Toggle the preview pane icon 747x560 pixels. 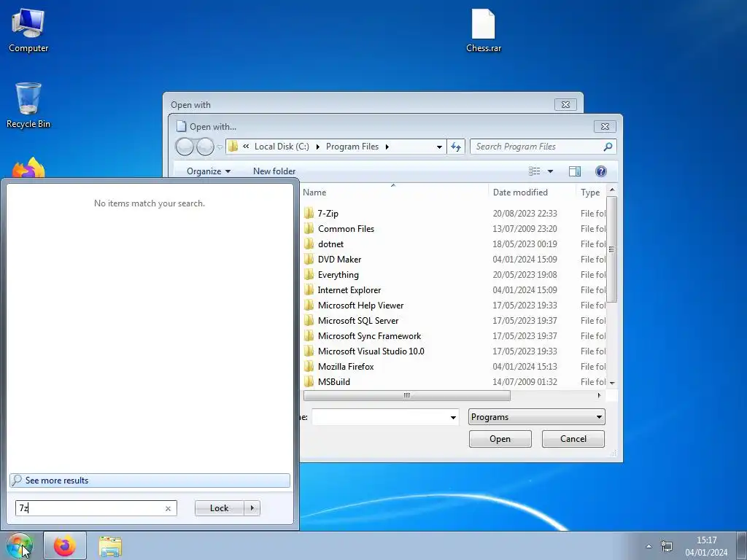click(575, 171)
